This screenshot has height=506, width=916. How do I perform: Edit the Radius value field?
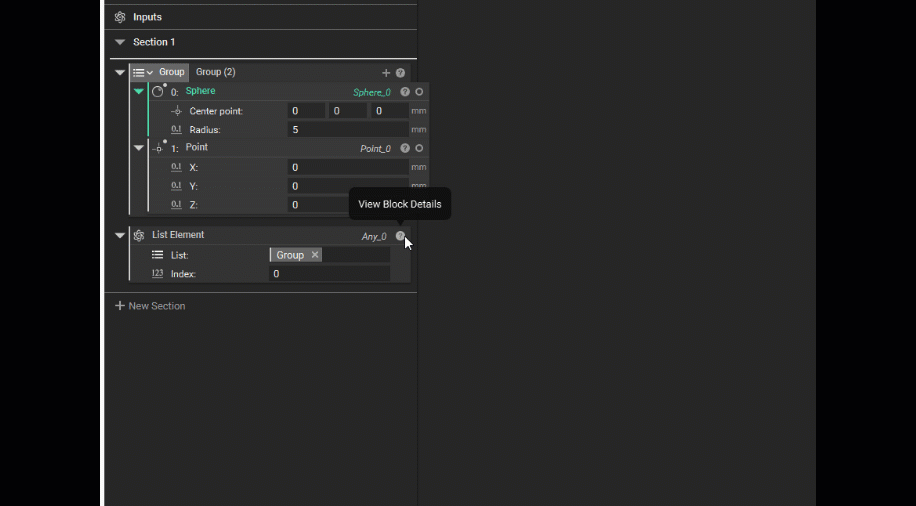pos(348,130)
